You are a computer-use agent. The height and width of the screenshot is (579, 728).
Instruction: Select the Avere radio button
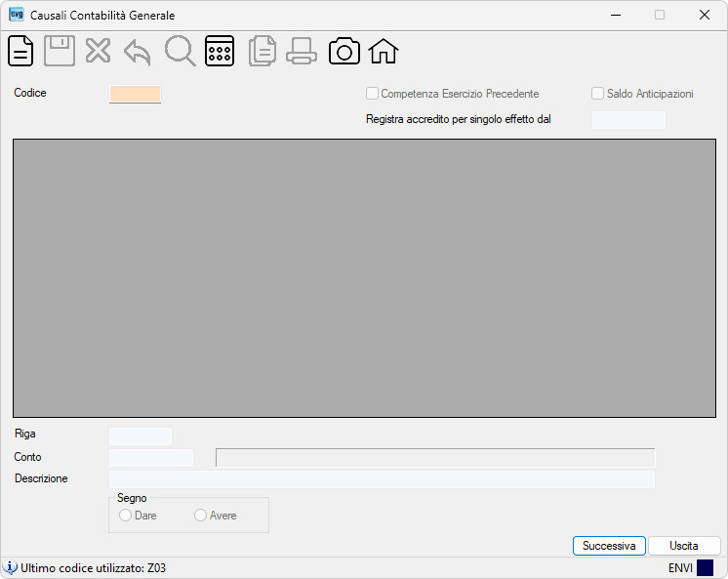pos(200,516)
